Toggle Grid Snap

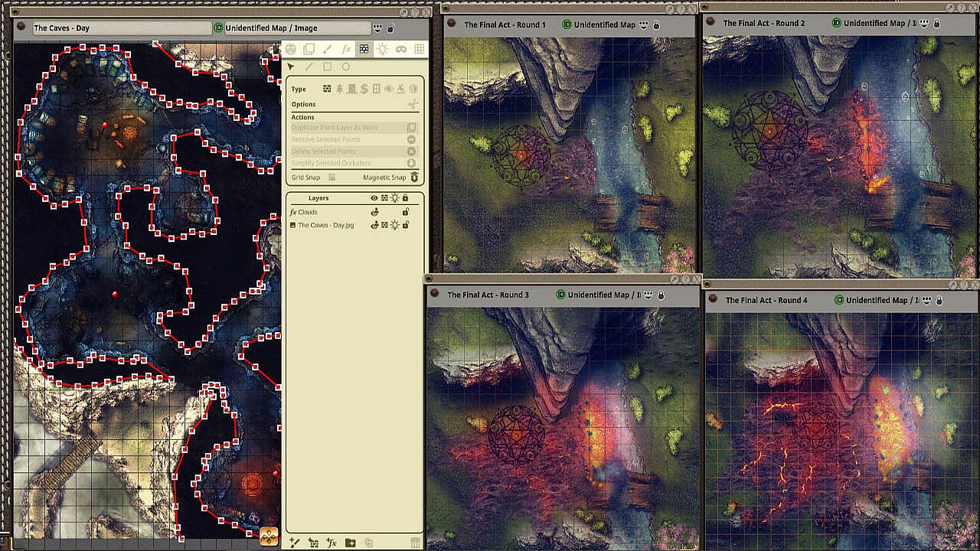332,178
